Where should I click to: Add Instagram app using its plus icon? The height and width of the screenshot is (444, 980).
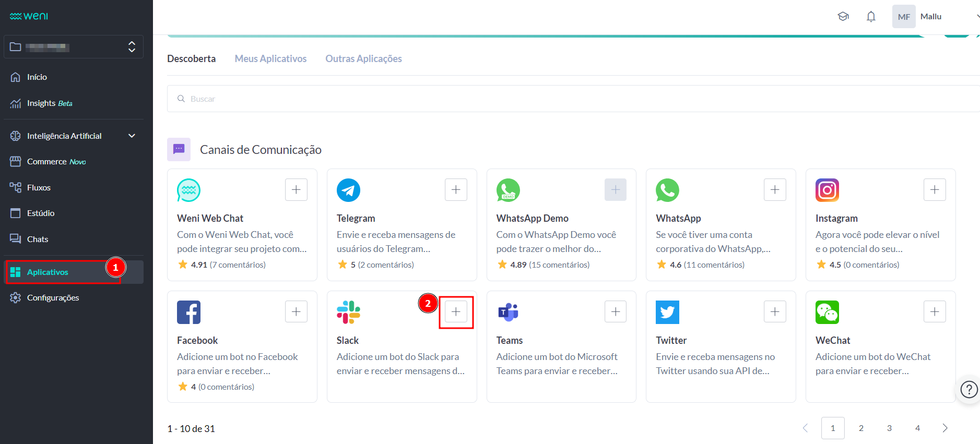click(935, 190)
